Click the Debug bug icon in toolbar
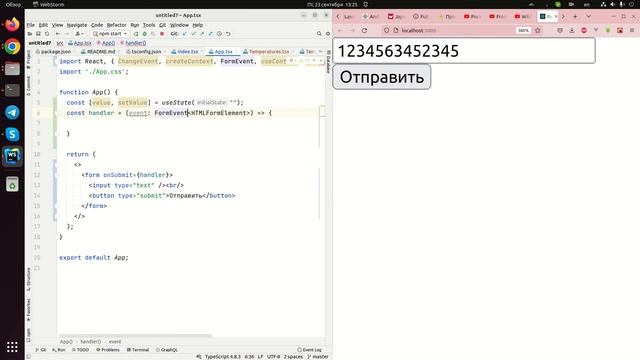Screen dimensions: 640x360 click(x=144, y=34)
